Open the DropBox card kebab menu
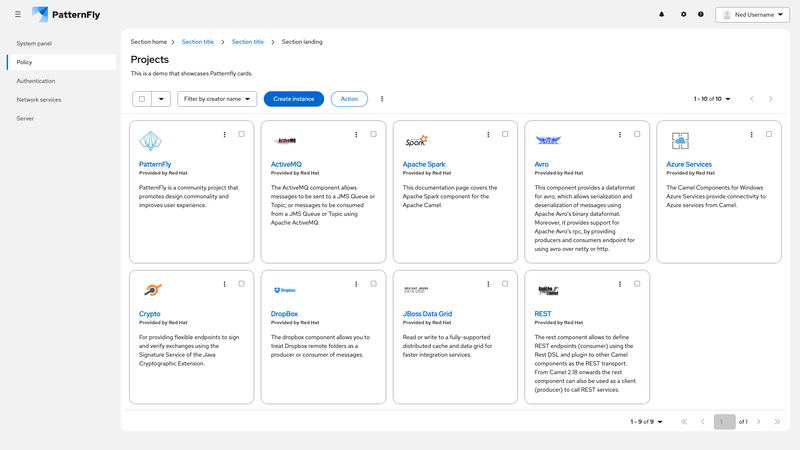This screenshot has height=450, width=800. click(x=356, y=284)
